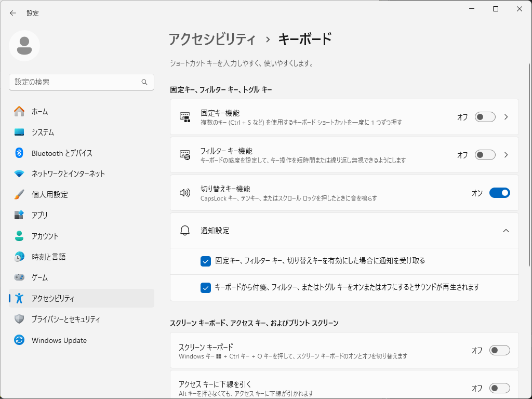Select the アプリ icon in the sidebar
Image resolution: width=532 pixels, height=399 pixels.
click(21, 215)
